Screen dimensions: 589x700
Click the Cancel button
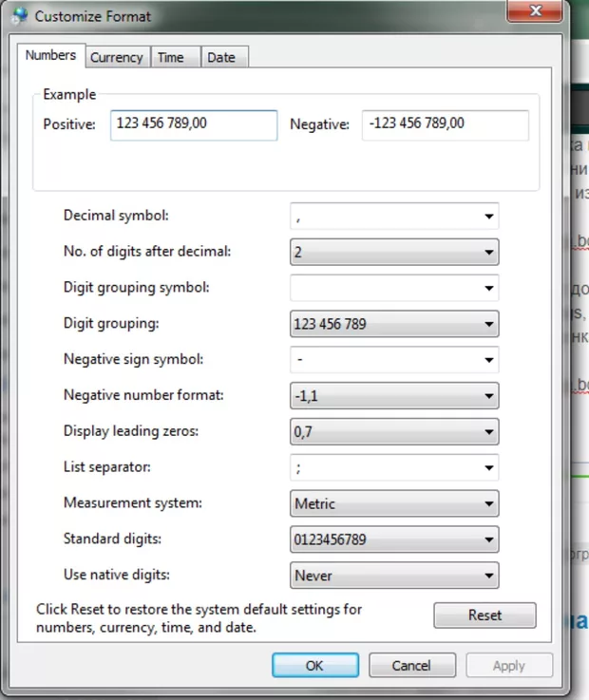412,665
